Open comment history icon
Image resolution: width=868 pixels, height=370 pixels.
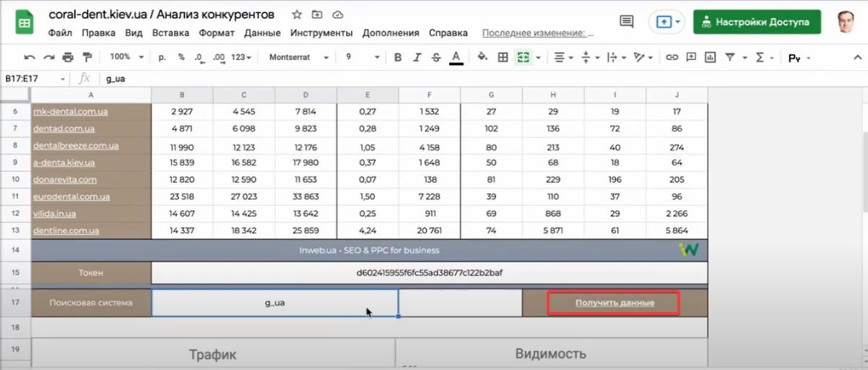[627, 22]
